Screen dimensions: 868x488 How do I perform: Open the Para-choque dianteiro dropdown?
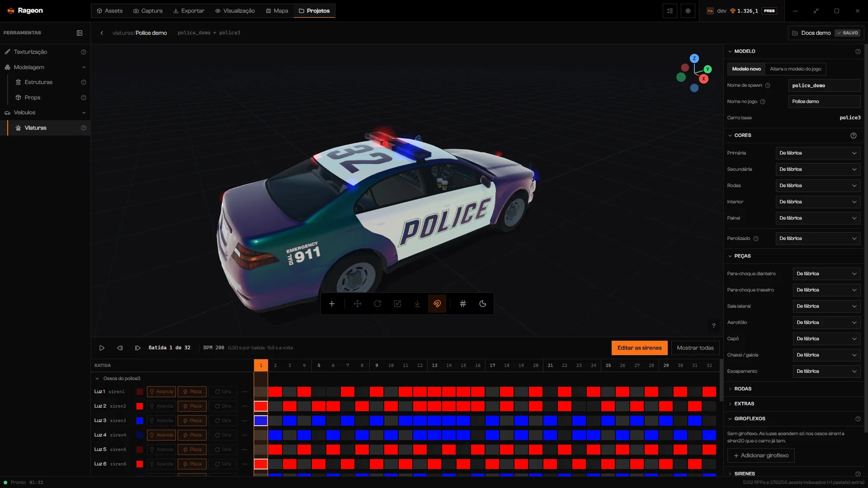point(826,274)
